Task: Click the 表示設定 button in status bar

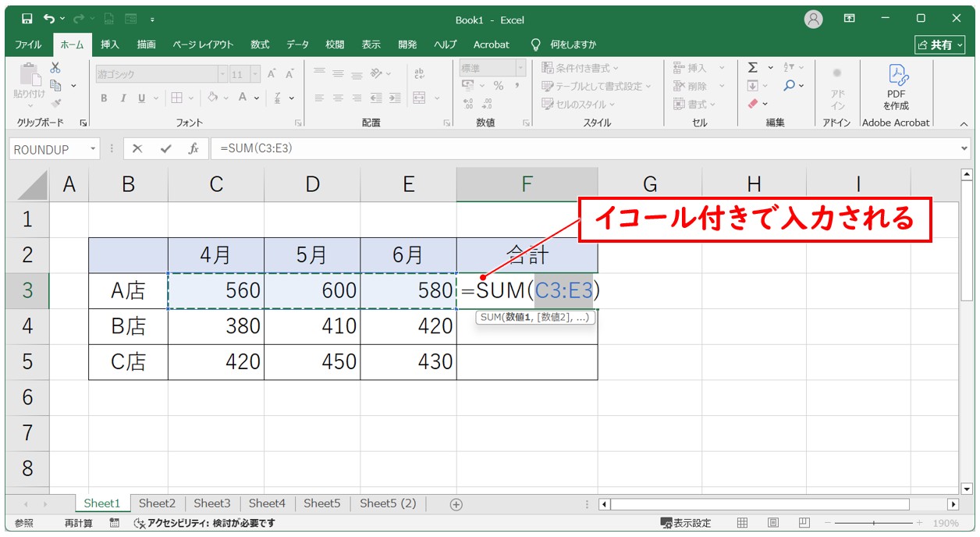Action: 686,523
